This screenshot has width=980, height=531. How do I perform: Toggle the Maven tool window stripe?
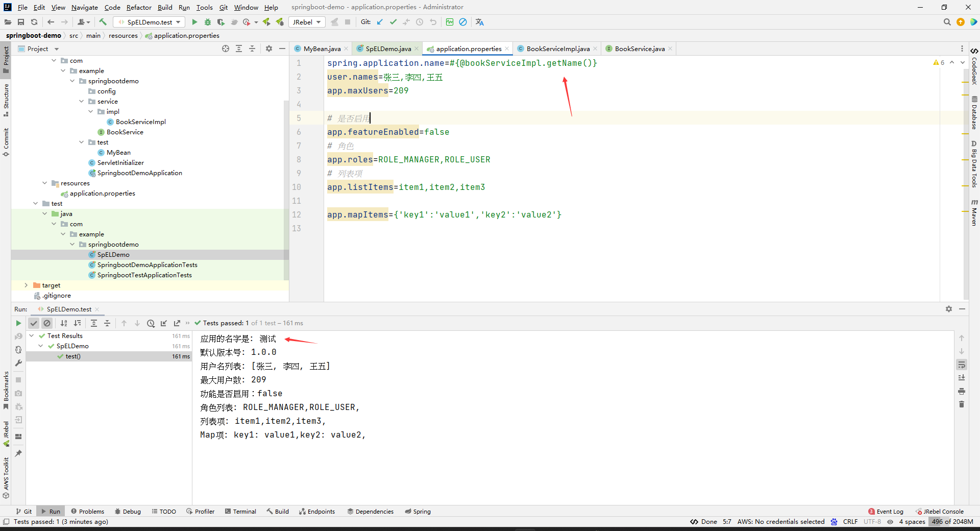[974, 213]
